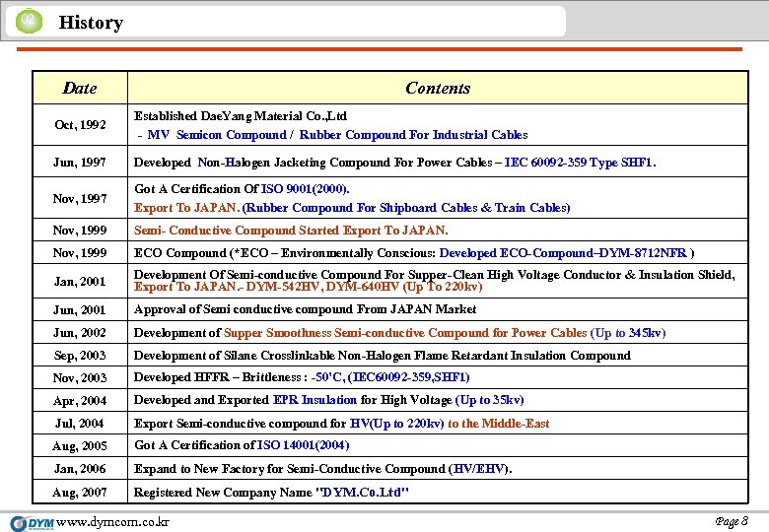Image resolution: width=769 pixels, height=532 pixels.
Task: Select 'Registered New Company Name' text
Action: pos(223,492)
